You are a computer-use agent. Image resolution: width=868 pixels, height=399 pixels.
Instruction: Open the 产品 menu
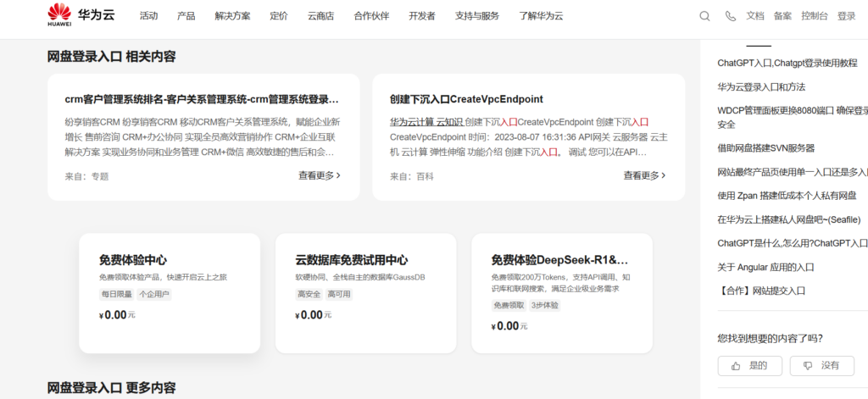pos(186,16)
